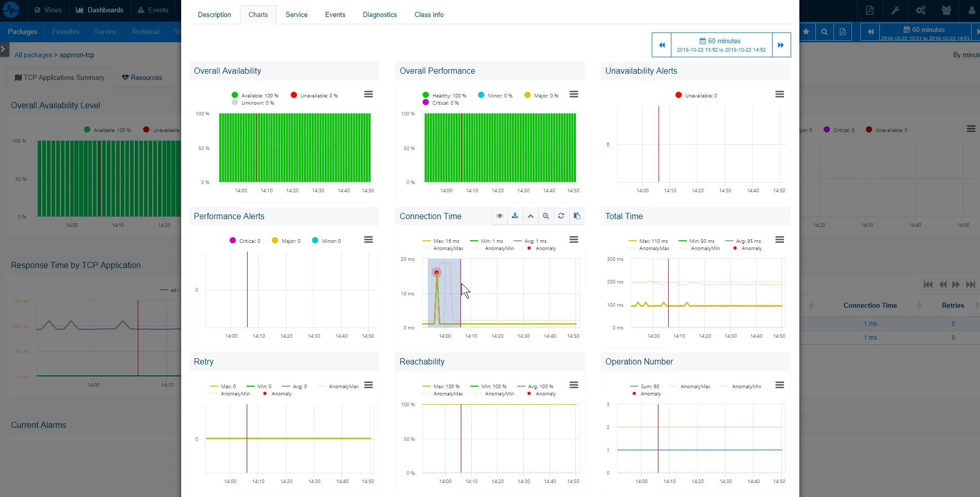Zoom into the Connection Time chart
The height and width of the screenshot is (497, 980).
[x=545, y=216]
